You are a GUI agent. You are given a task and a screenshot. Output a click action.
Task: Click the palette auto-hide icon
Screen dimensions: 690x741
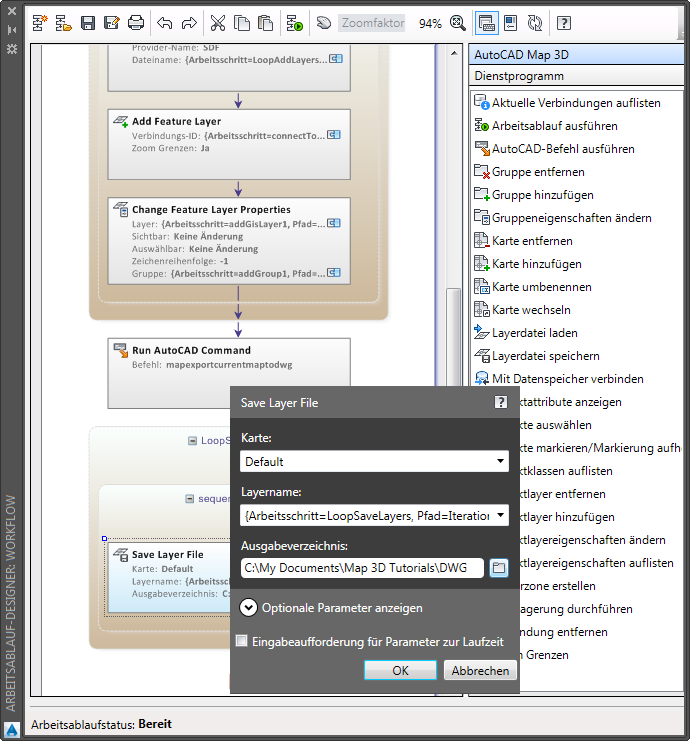tap(12, 30)
